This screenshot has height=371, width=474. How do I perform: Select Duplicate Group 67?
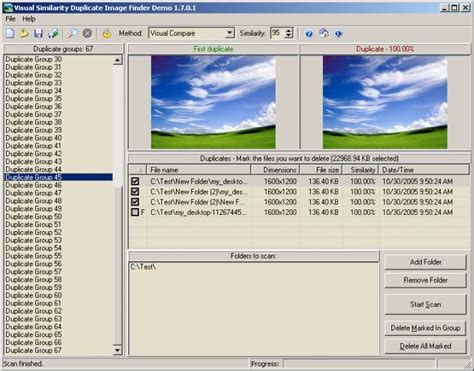pyautogui.click(x=34, y=350)
